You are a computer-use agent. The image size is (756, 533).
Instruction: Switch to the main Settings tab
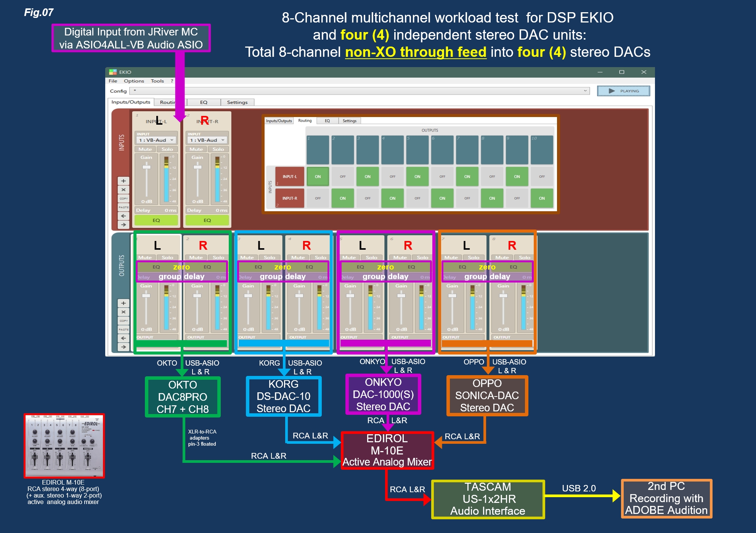pyautogui.click(x=237, y=102)
